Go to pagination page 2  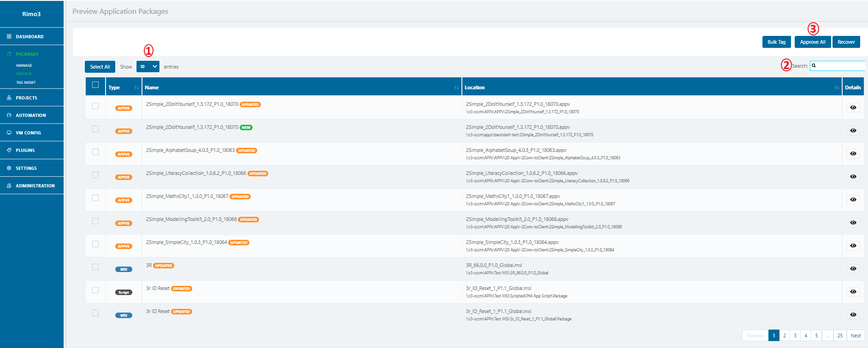[785, 336]
